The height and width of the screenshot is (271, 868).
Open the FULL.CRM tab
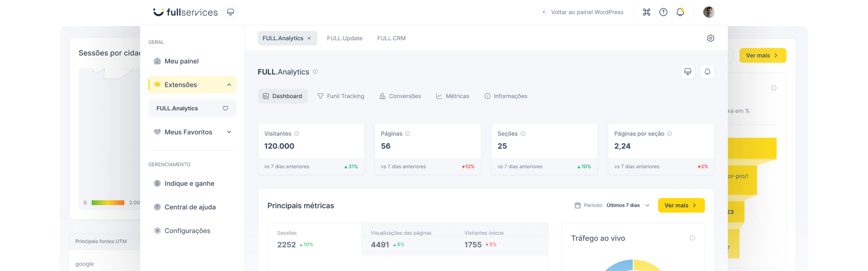pos(391,38)
